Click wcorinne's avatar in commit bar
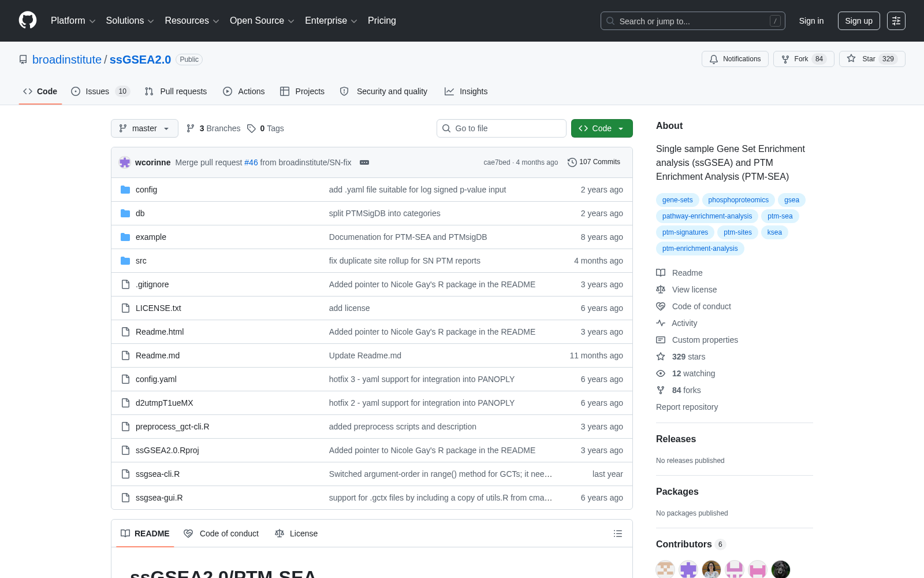The height and width of the screenshot is (578, 924). coord(125,162)
